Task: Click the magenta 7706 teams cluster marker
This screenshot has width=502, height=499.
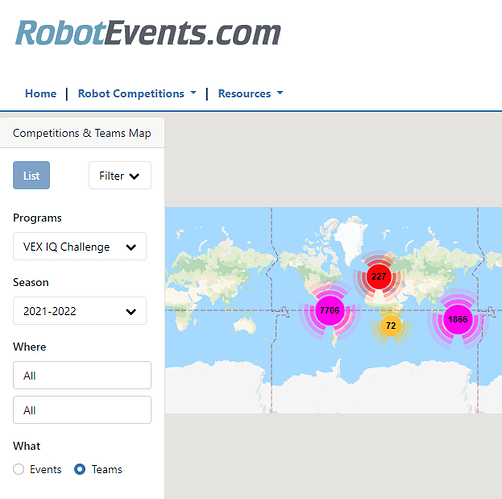Action: click(x=329, y=310)
